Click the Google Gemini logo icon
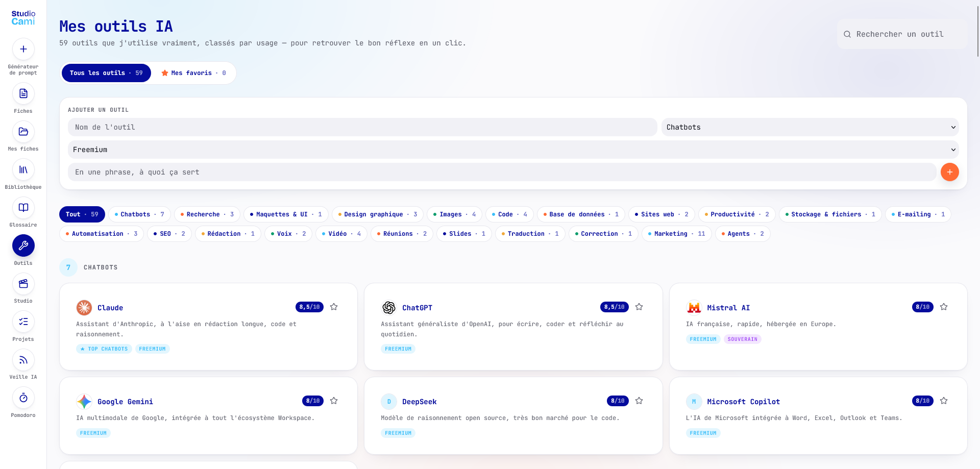 [x=84, y=402]
